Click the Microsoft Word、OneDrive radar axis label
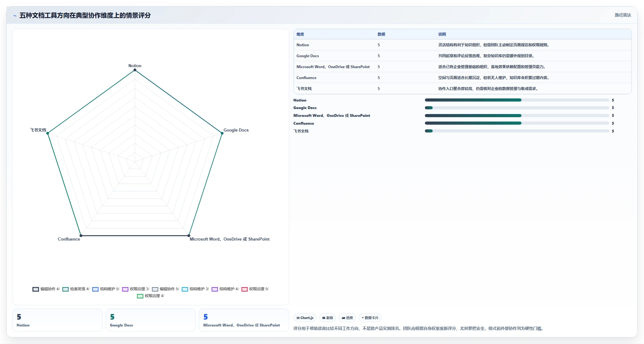This screenshot has width=644, height=344. click(229, 239)
